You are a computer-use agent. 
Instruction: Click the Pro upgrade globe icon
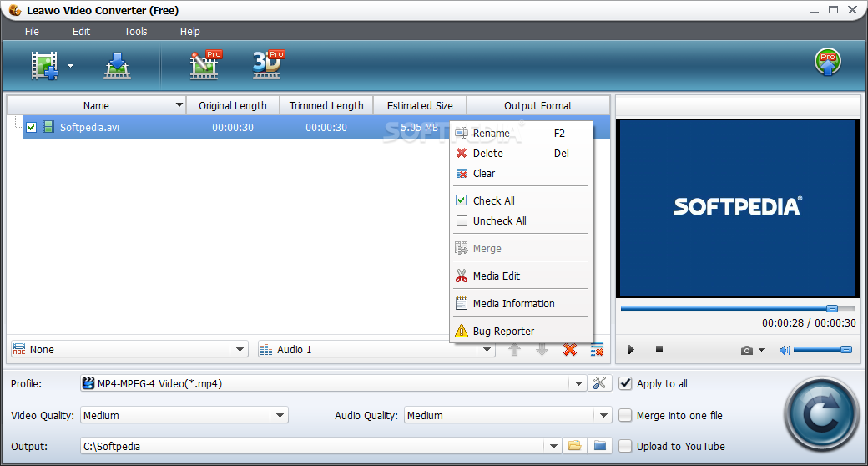[x=828, y=62]
